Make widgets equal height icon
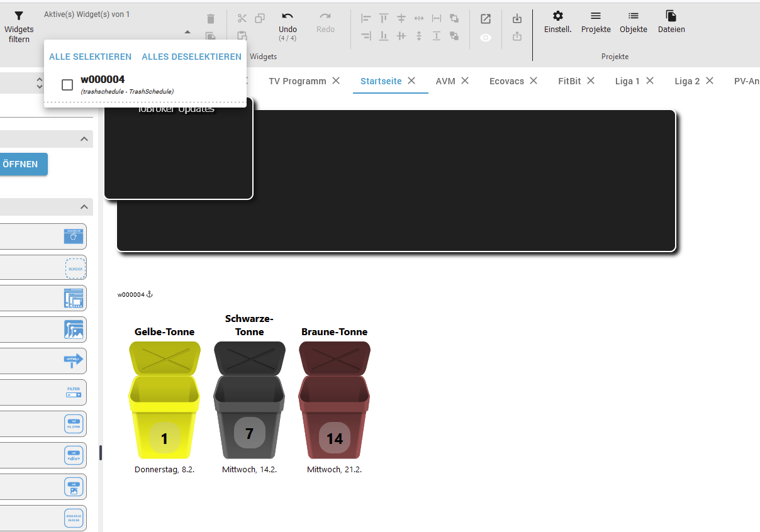The width and height of the screenshot is (760, 532). [437, 36]
